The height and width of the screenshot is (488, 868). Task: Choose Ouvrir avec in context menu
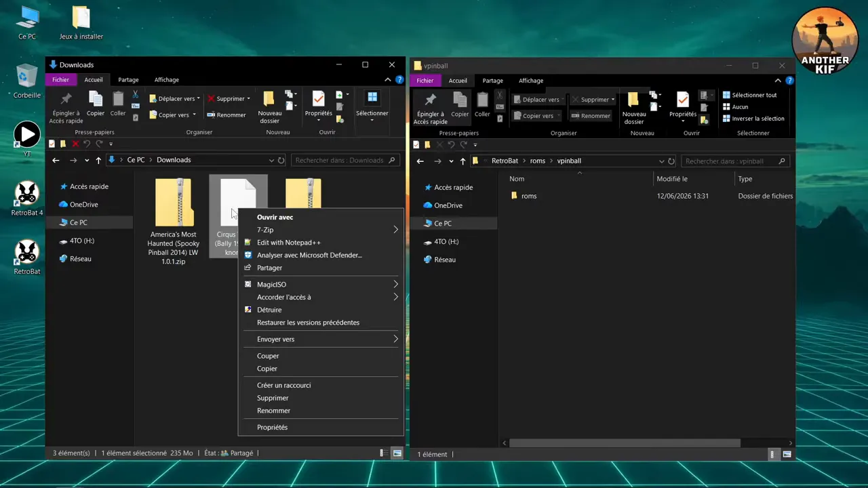point(321,217)
